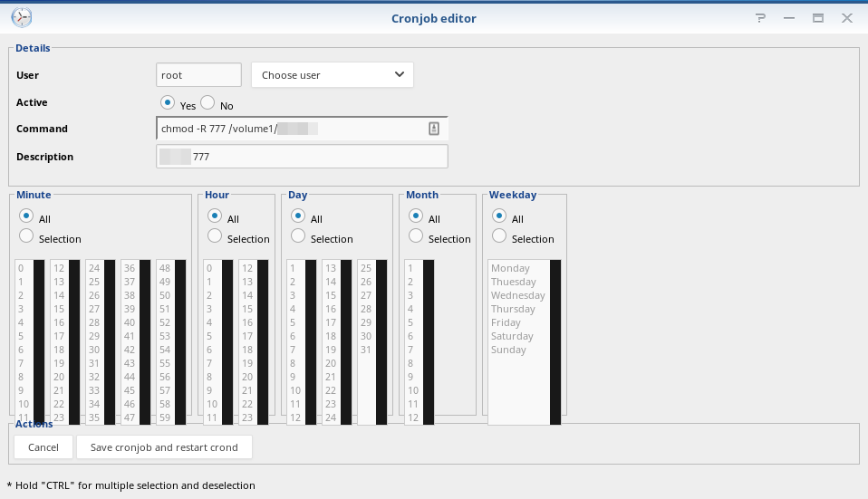868x499 pixels.
Task: Maximize the Cronjob editor window
Action: click(818, 18)
